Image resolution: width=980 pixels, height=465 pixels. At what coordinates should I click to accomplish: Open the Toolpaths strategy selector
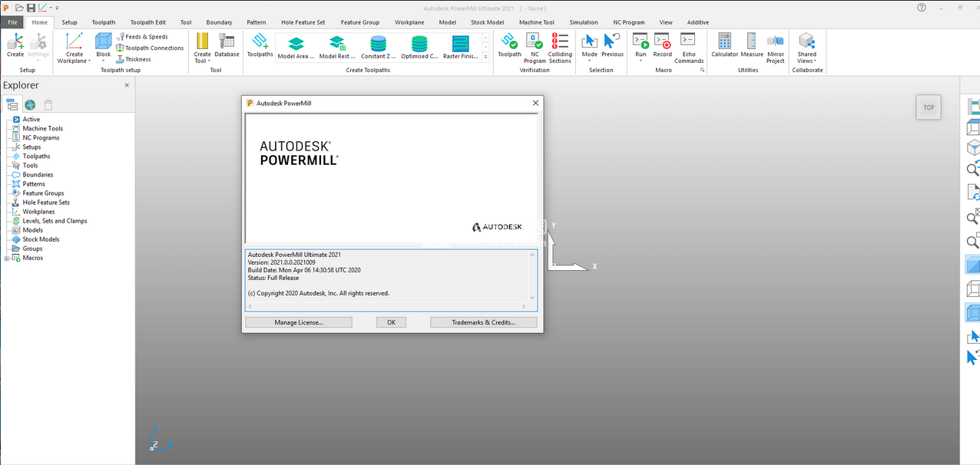(x=260, y=45)
